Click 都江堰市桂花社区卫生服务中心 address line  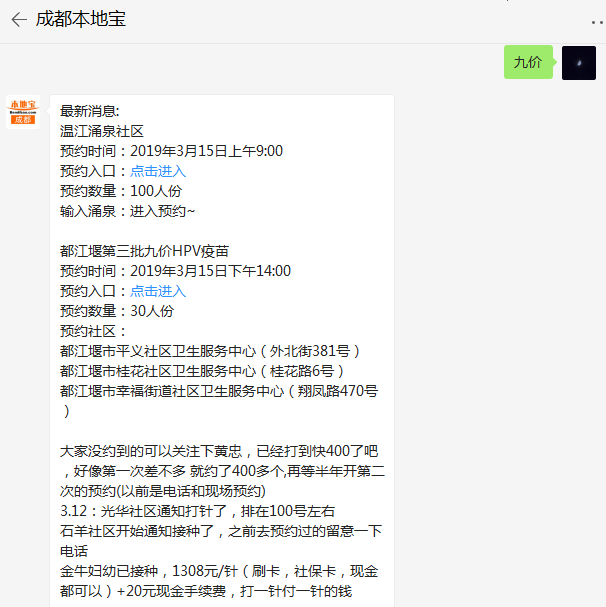(203, 371)
